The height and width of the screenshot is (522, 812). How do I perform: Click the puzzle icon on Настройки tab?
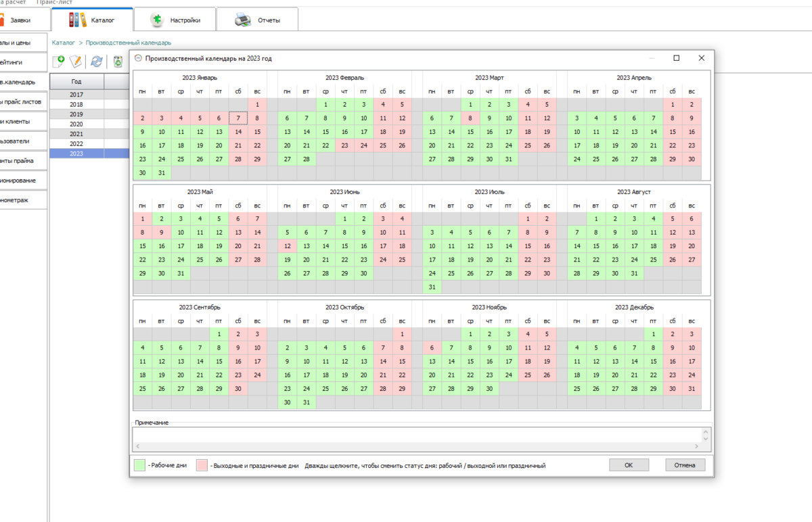156,20
